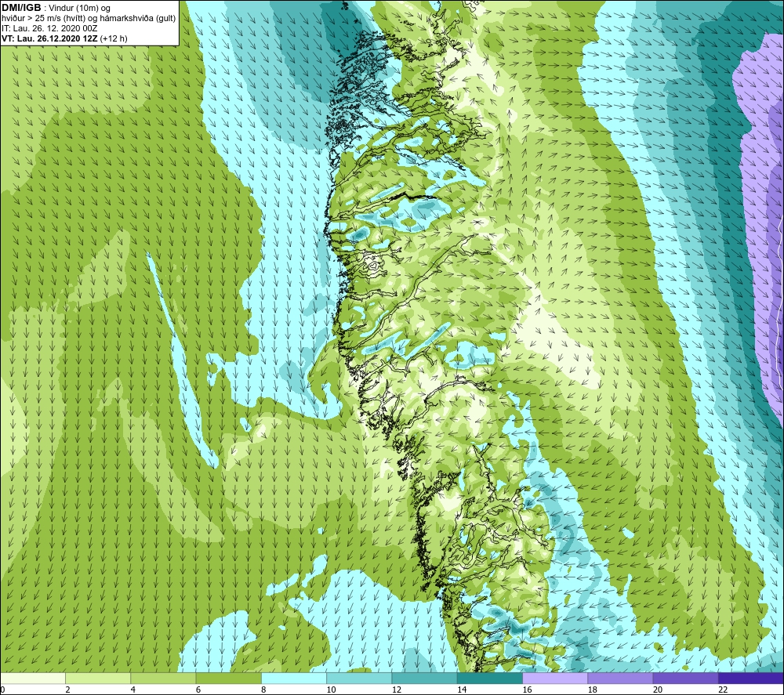Image resolution: width=784 pixels, height=695 pixels.
Task: Click the above 22 m/s dark indigo legend swatch
Action: click(750, 678)
